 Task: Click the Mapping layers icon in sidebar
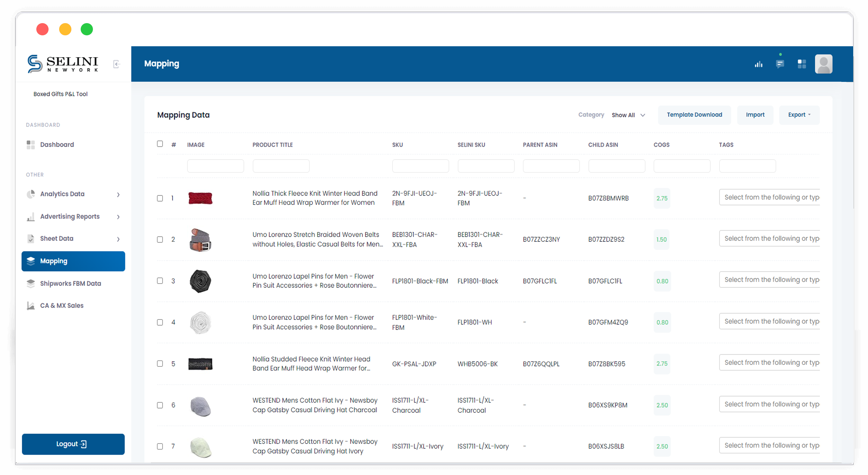(31, 261)
